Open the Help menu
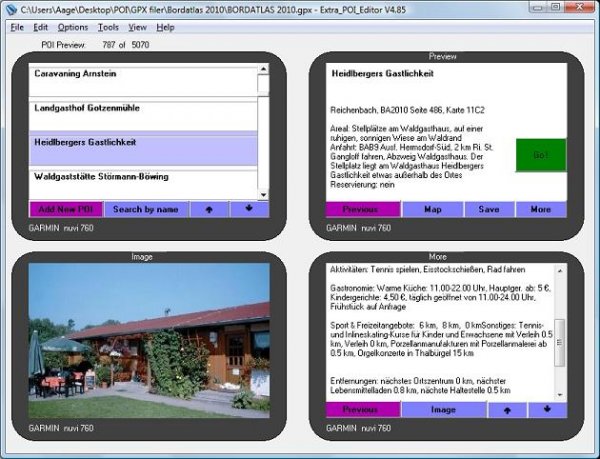This screenshot has width=600, height=459. [x=165, y=27]
